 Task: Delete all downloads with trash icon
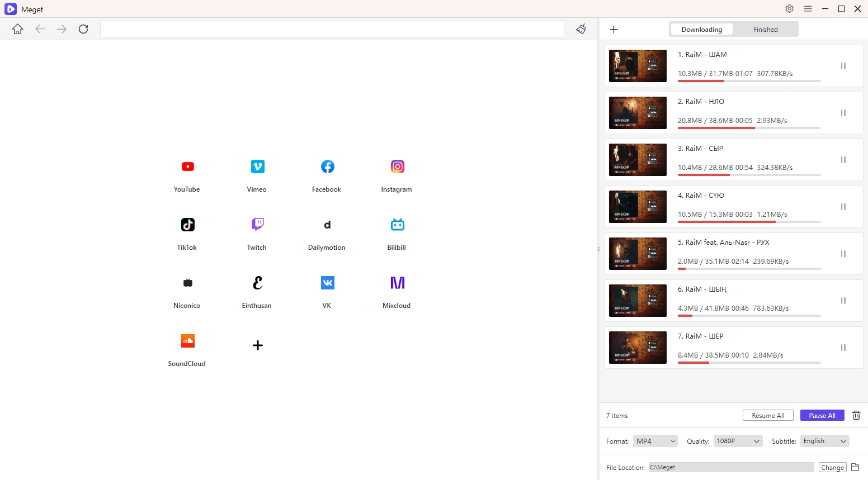(x=856, y=415)
